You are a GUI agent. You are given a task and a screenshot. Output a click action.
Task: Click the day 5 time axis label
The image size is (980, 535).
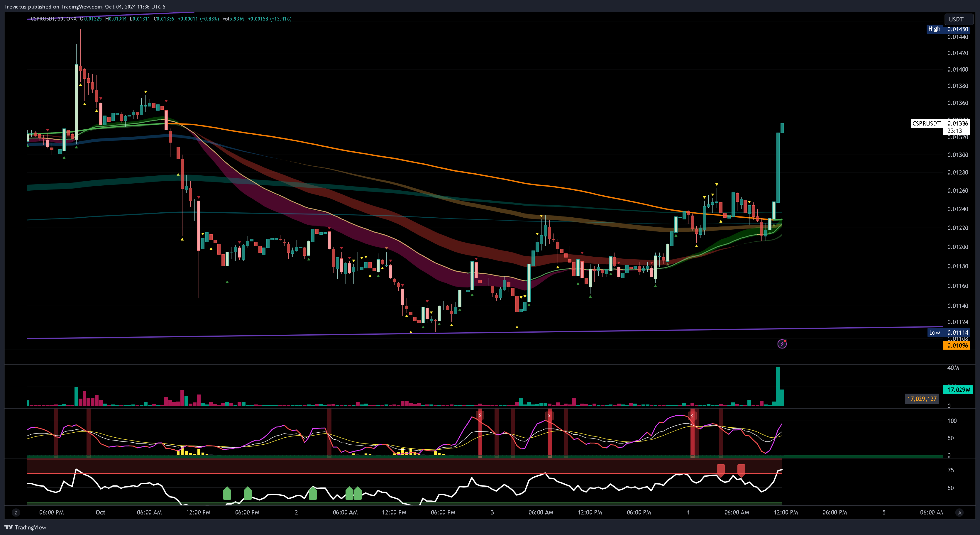point(884,512)
